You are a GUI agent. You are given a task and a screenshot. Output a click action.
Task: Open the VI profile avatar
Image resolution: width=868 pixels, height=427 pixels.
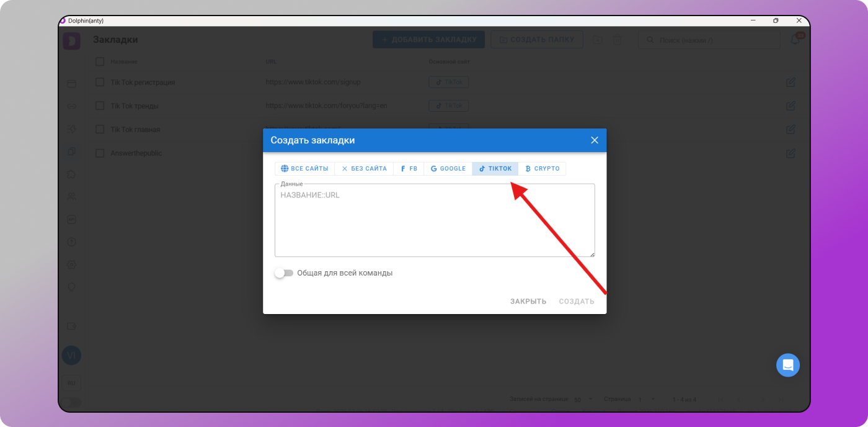[71, 355]
